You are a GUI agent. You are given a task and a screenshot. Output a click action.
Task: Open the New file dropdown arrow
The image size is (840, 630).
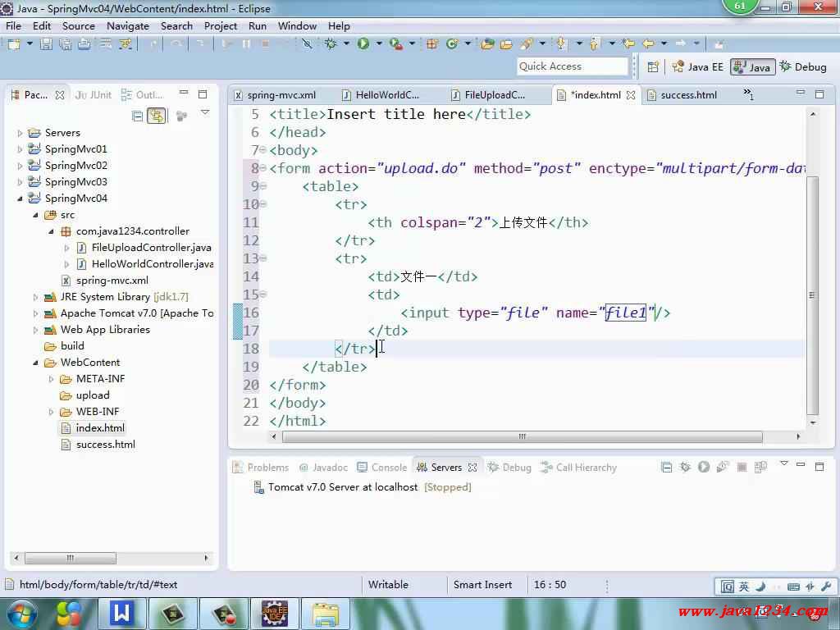point(30,44)
